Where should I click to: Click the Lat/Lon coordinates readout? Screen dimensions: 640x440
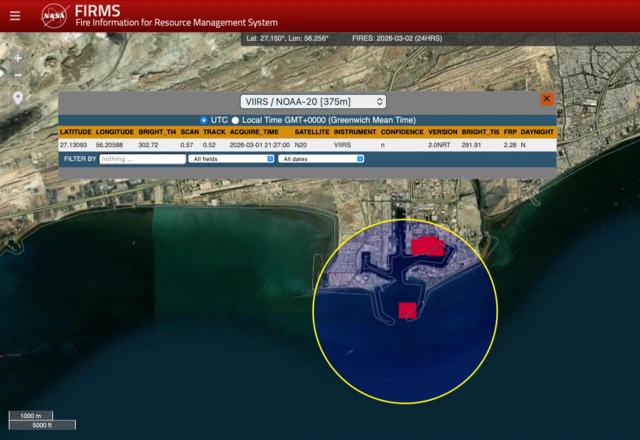[287, 38]
